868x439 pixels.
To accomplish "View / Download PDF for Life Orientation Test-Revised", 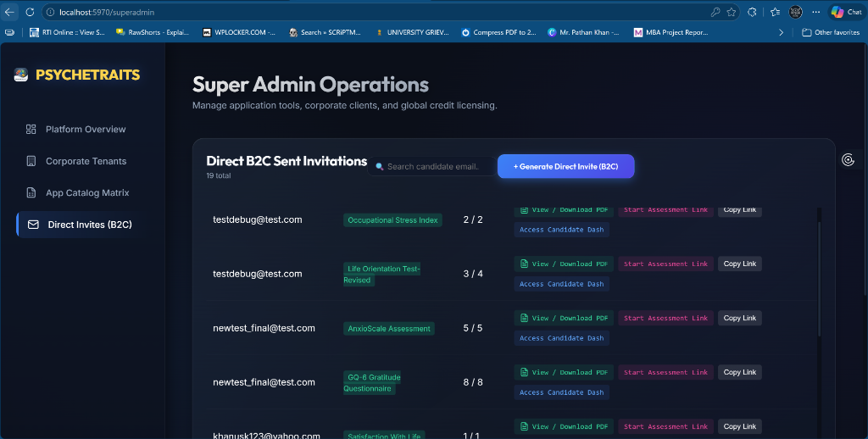I will (x=564, y=264).
